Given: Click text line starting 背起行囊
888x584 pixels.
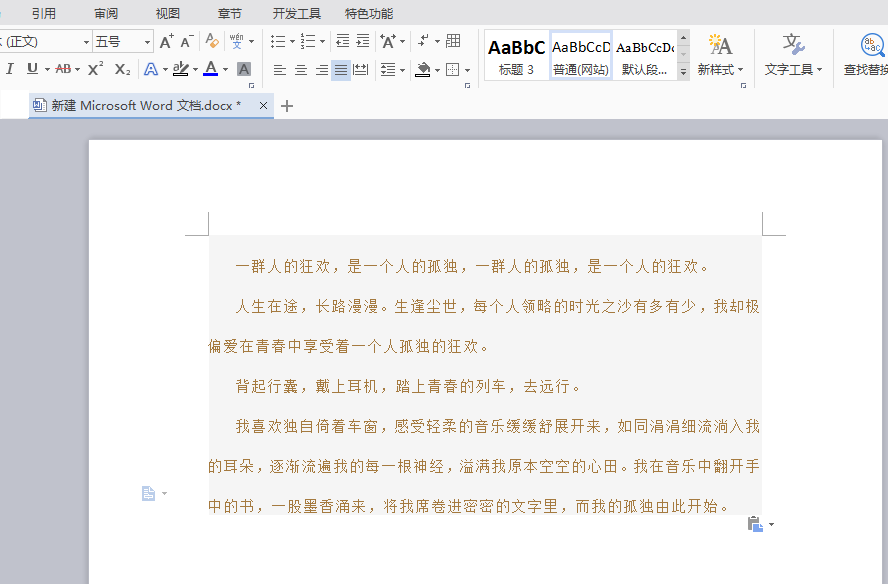Looking at the screenshot, I should coord(408,386).
